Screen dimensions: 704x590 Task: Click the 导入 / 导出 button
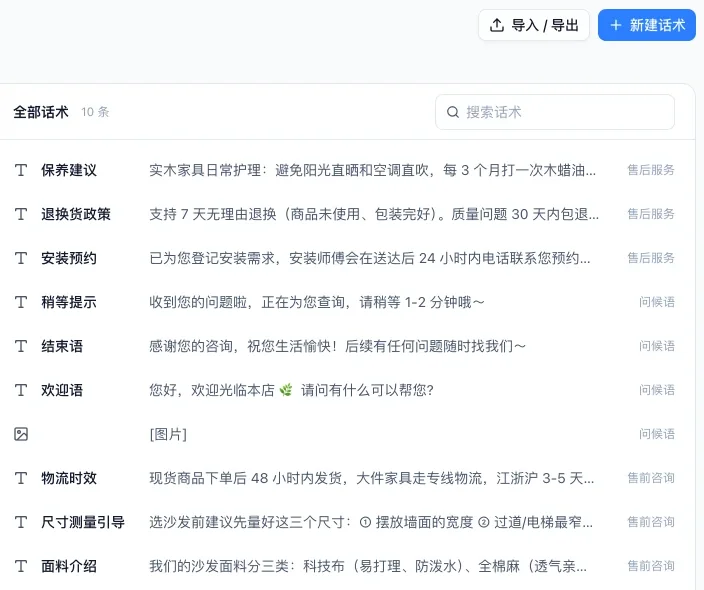[x=534, y=25]
